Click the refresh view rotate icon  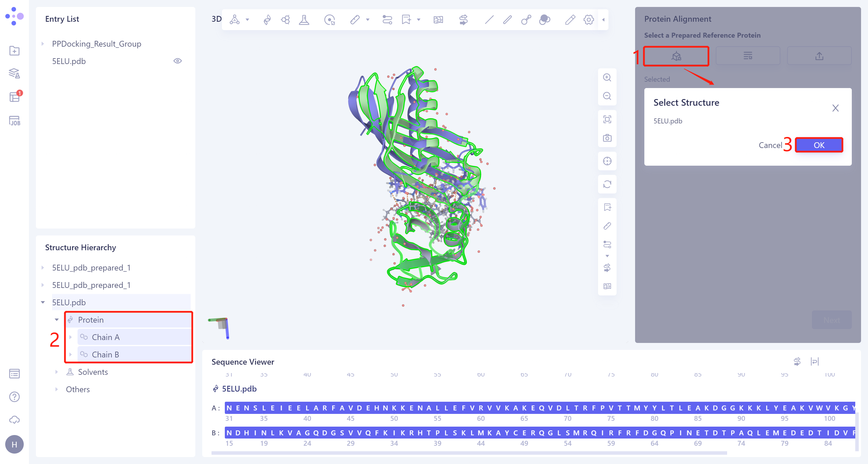click(607, 184)
